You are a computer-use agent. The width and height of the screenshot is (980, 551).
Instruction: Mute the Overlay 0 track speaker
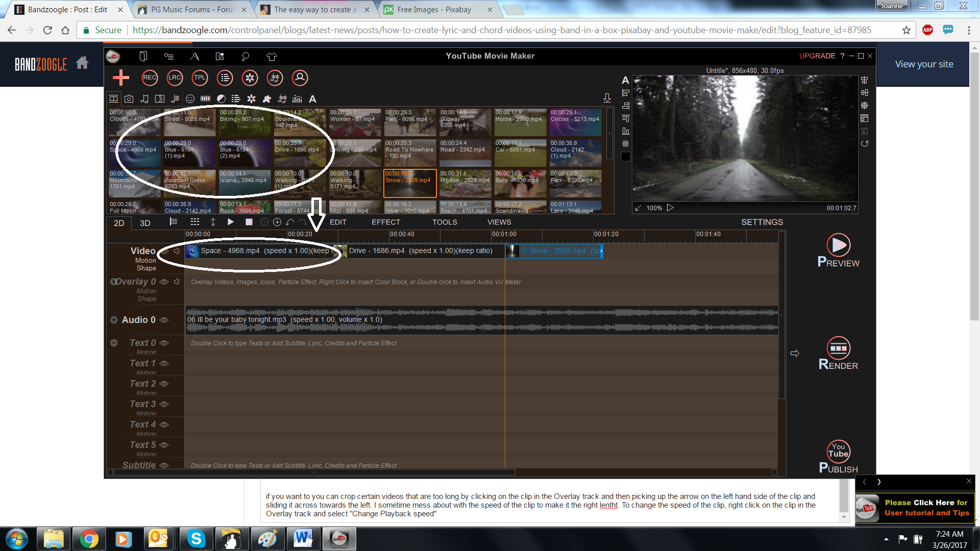click(x=177, y=282)
